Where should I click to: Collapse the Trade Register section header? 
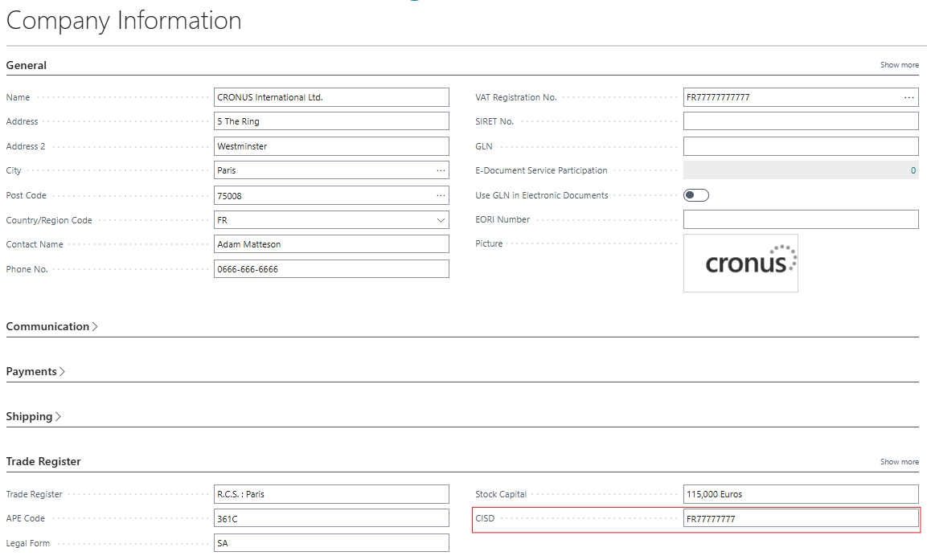pos(43,461)
